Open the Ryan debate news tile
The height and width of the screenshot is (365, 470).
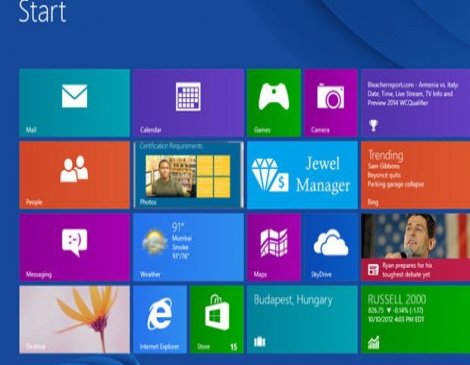click(x=416, y=247)
